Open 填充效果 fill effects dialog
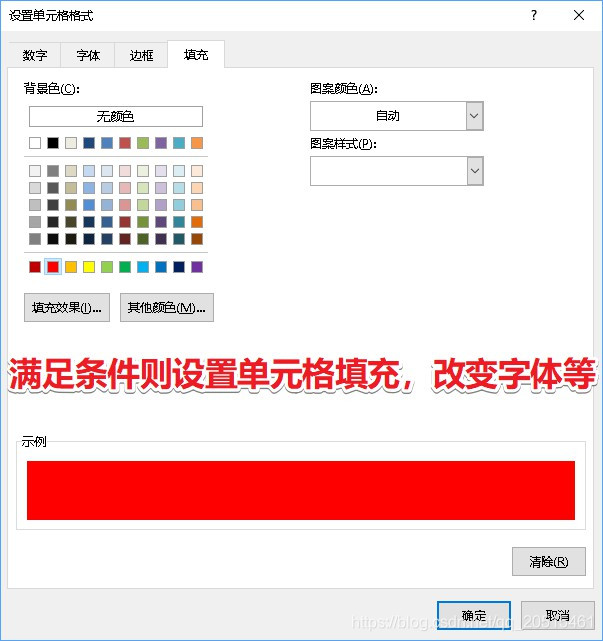 click(67, 307)
